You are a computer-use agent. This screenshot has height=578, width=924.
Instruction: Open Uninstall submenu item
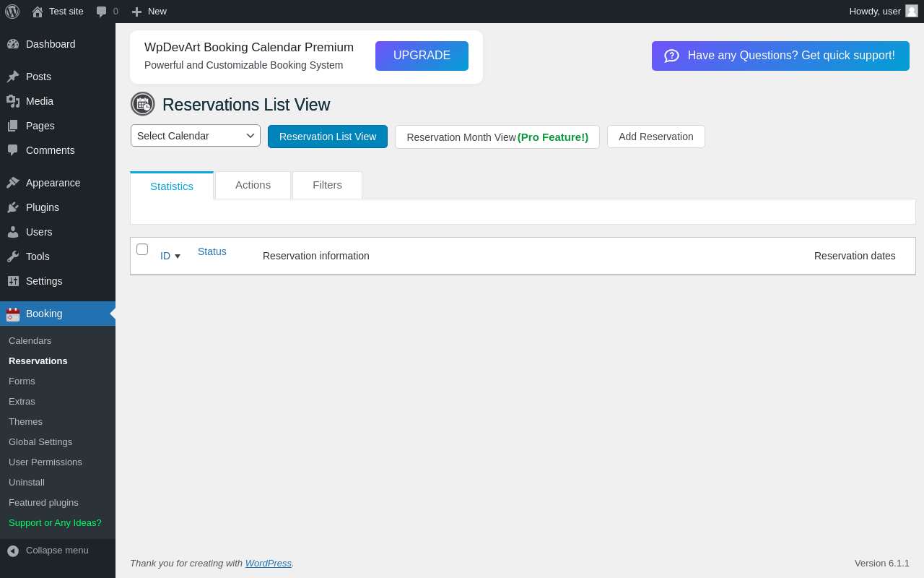[x=27, y=482]
